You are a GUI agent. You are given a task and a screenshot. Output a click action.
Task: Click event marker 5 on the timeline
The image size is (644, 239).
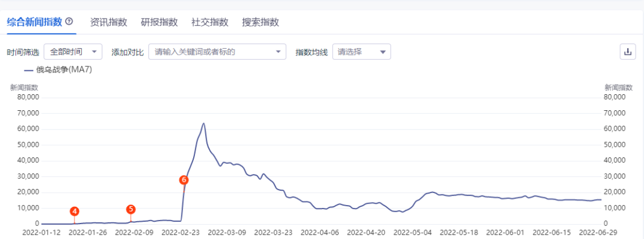131,209
